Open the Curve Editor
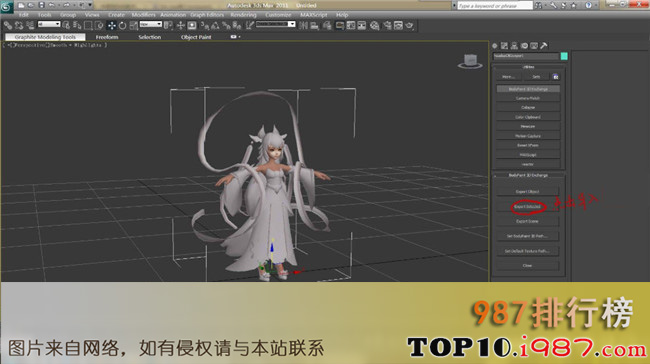The image size is (650, 364). coord(350,26)
